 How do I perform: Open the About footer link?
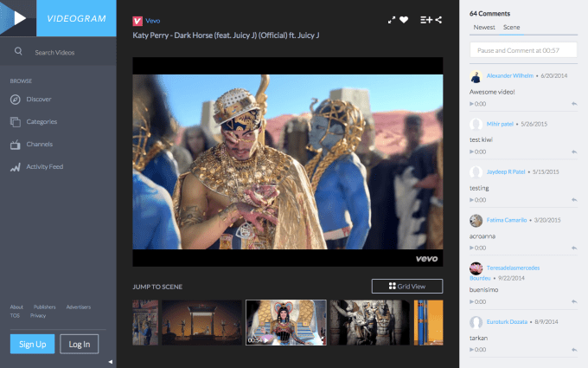click(16, 307)
